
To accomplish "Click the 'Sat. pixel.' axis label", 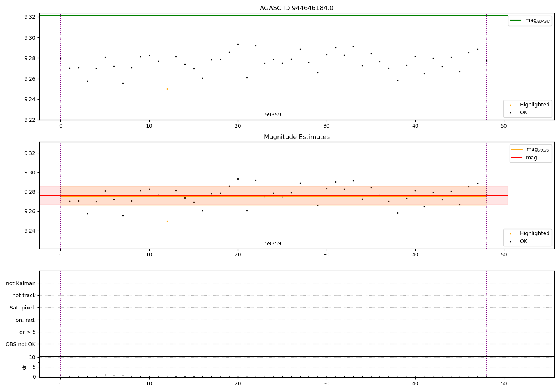I will click(x=23, y=308).
